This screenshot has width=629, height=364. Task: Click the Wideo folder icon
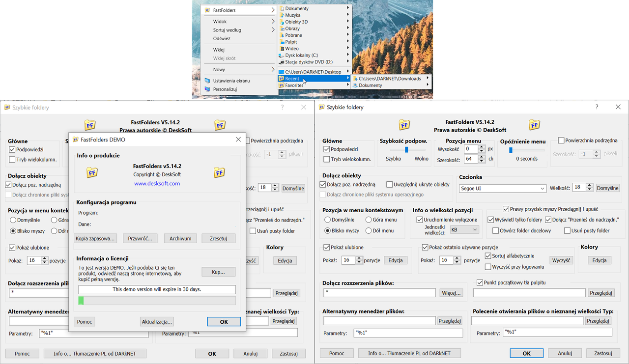[x=282, y=49]
